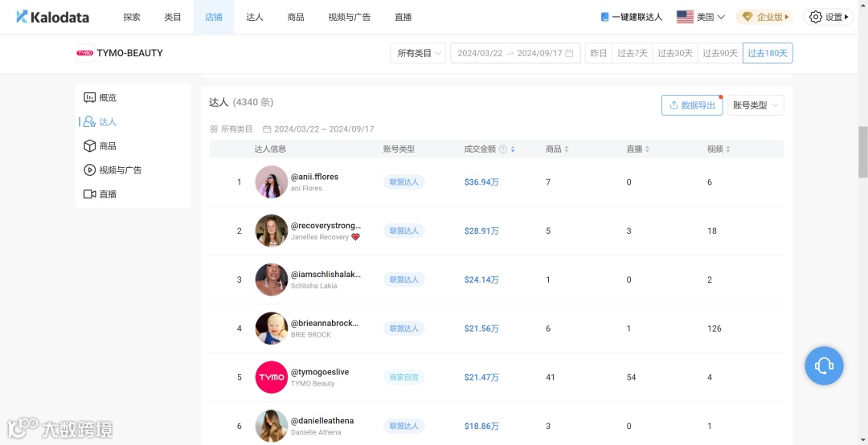Click the enterprise edition diamond icon
The image size is (868, 445).
(x=747, y=17)
